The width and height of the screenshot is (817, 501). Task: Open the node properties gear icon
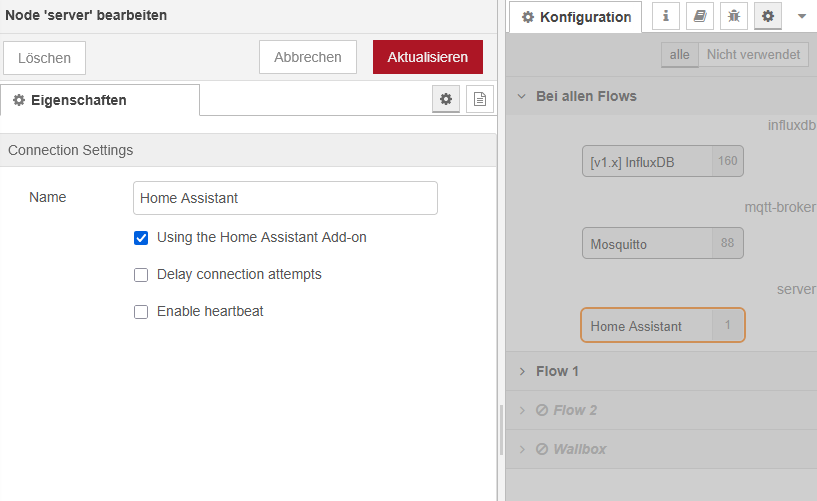[x=446, y=99]
